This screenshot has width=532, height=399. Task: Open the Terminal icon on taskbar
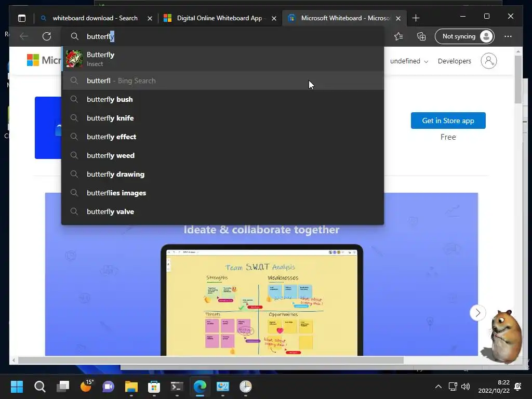pyautogui.click(x=177, y=387)
